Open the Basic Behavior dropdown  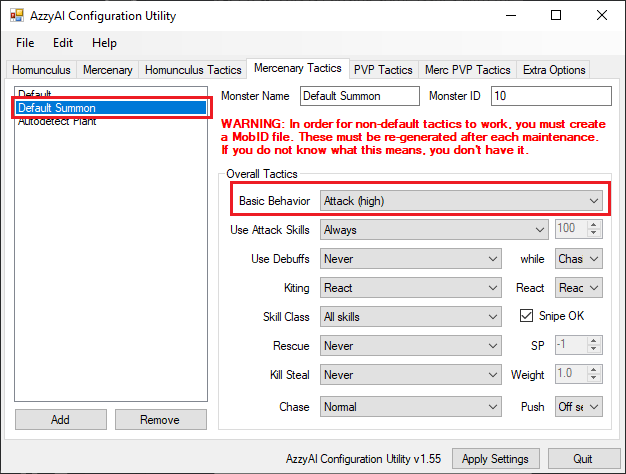462,201
